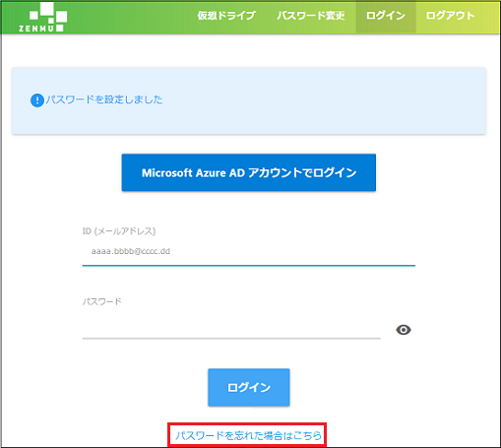Click the empty green header area beside the logo
The width and height of the screenshot is (501, 448).
131,17
